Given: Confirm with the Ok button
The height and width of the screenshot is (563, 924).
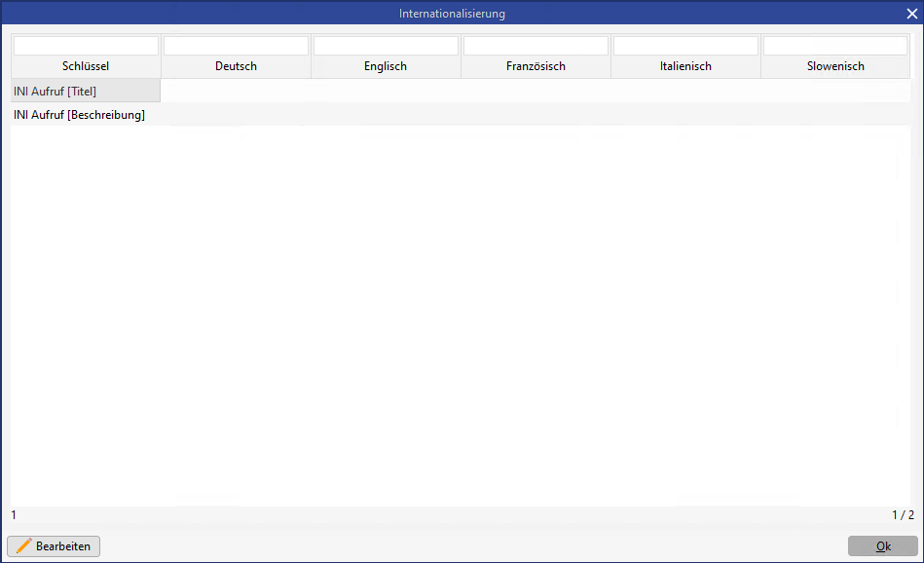Looking at the screenshot, I should pyautogui.click(x=882, y=546).
